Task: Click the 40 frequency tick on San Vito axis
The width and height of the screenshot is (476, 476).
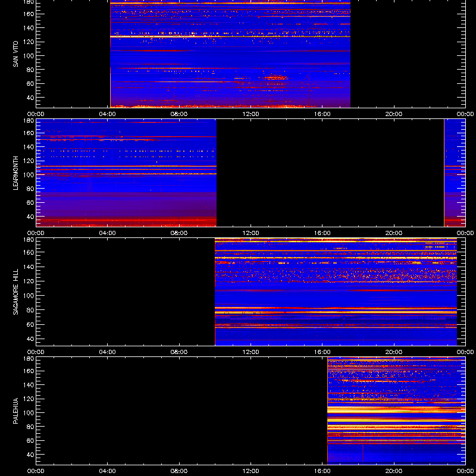Action: click(30, 98)
